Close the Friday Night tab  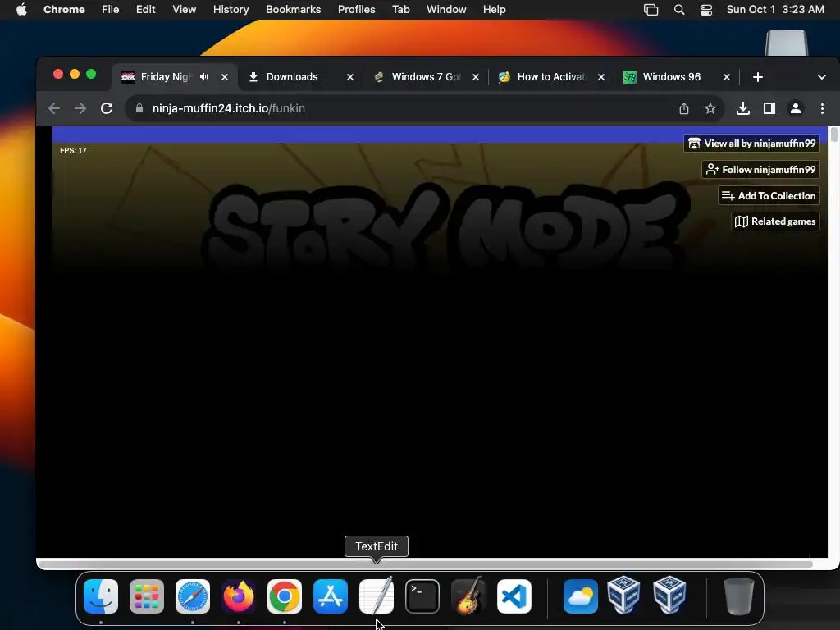coord(225,77)
